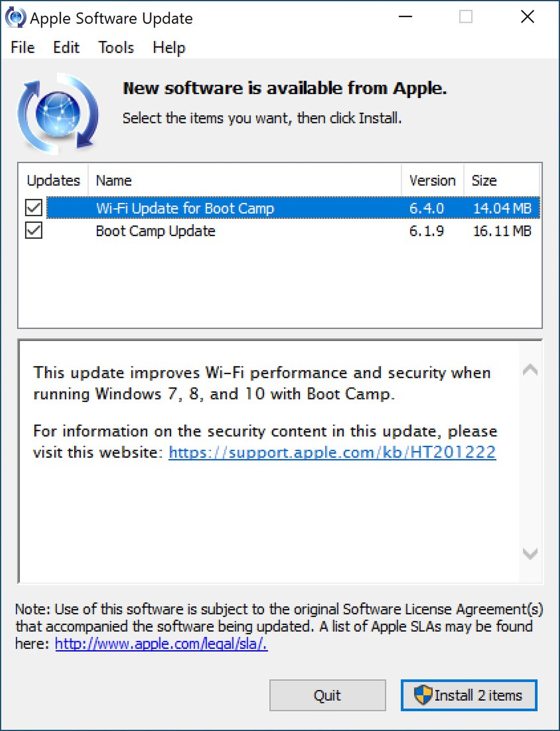Open the Edit menu
This screenshot has width=560, height=731.
[x=66, y=48]
